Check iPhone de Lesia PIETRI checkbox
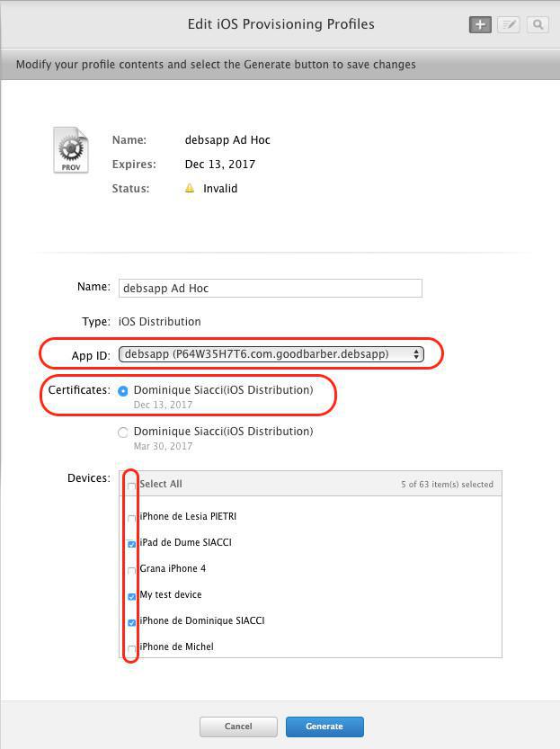Viewport: 560px width, 749px height. tap(131, 518)
